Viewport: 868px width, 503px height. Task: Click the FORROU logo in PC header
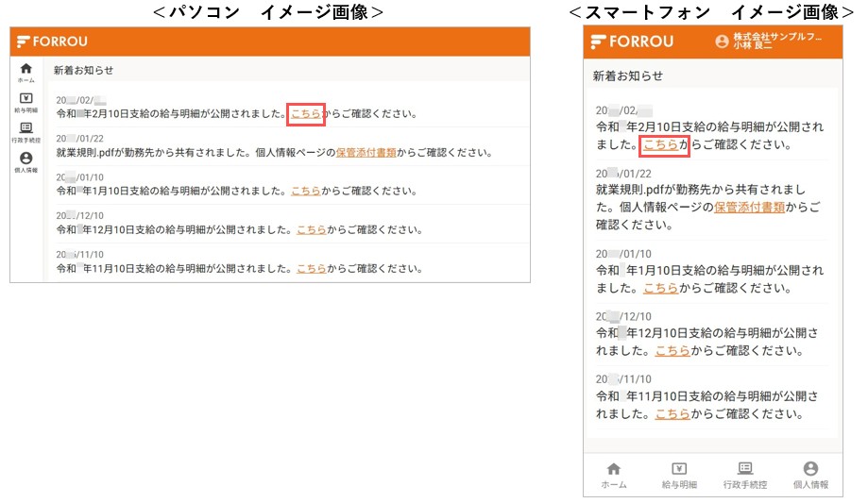[52, 42]
